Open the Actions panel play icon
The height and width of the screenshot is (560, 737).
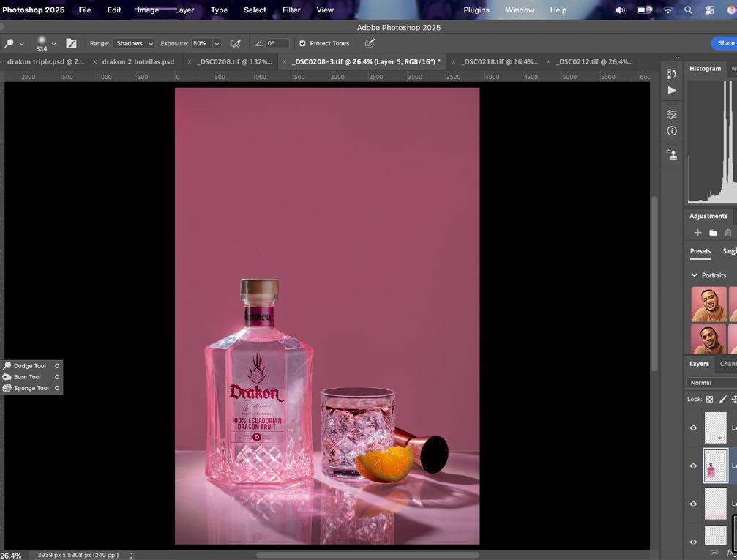coord(672,90)
